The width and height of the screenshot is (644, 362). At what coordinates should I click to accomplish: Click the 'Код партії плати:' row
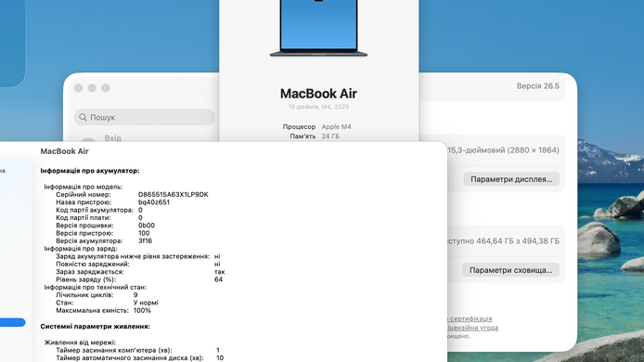pos(99,218)
